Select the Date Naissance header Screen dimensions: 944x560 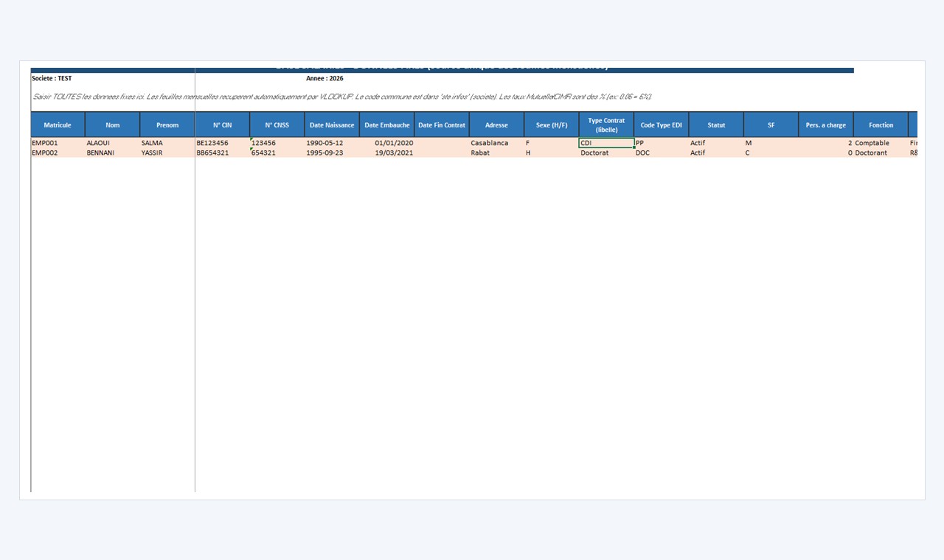click(x=332, y=125)
